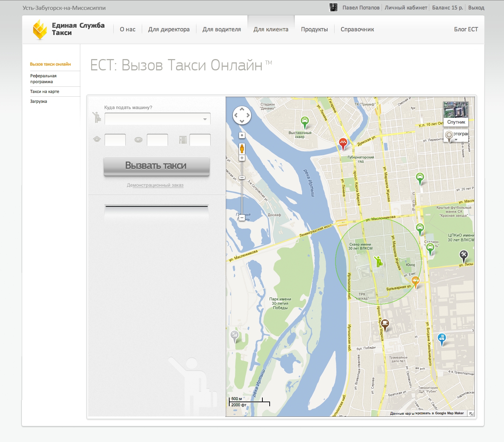Select Вызов такси онлайн in the sidebar
Image resolution: width=504 pixels, height=442 pixels.
(x=50, y=64)
